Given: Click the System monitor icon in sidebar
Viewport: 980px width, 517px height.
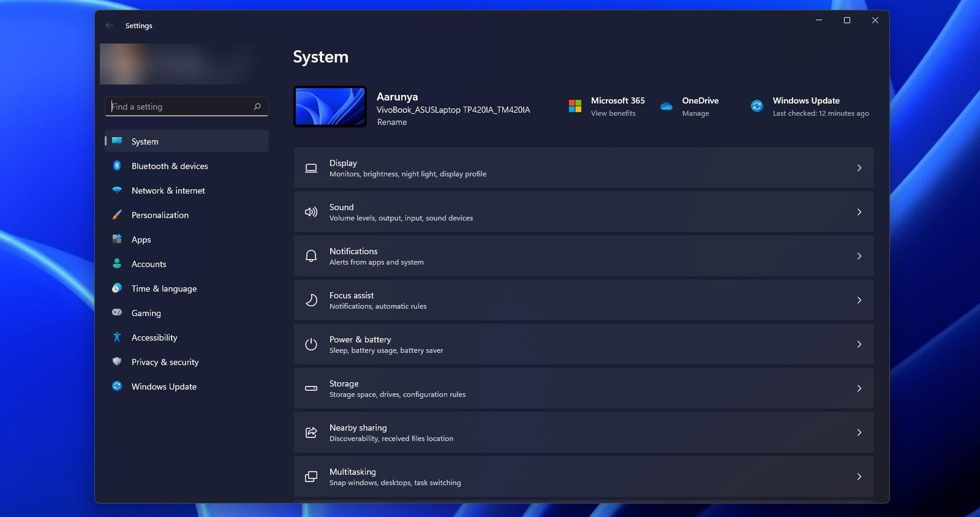Looking at the screenshot, I should (x=117, y=141).
